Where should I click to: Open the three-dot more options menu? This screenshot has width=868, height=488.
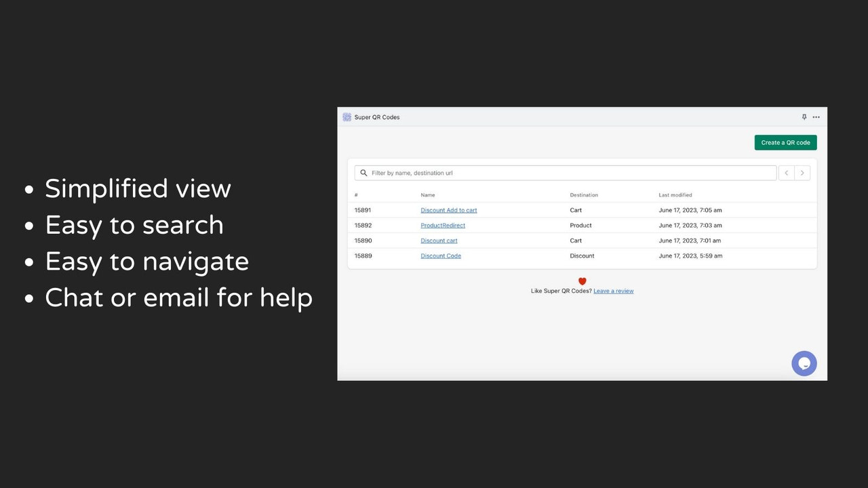tap(816, 117)
